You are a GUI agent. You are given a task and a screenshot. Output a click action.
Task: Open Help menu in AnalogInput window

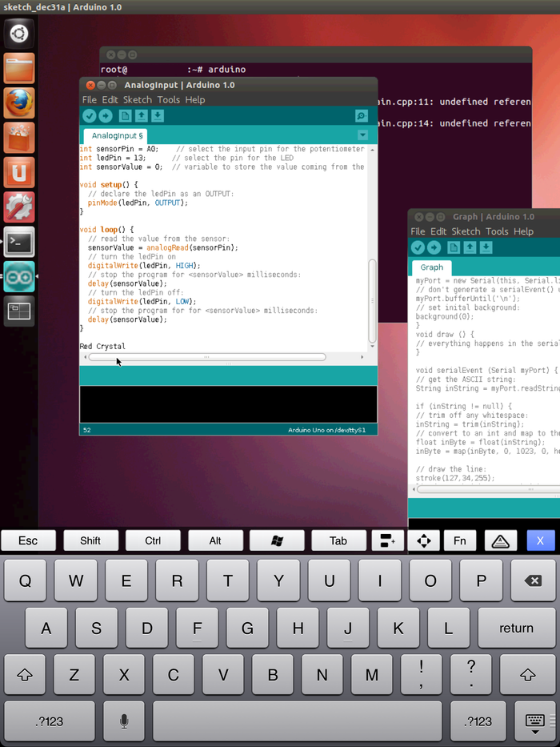(194, 99)
